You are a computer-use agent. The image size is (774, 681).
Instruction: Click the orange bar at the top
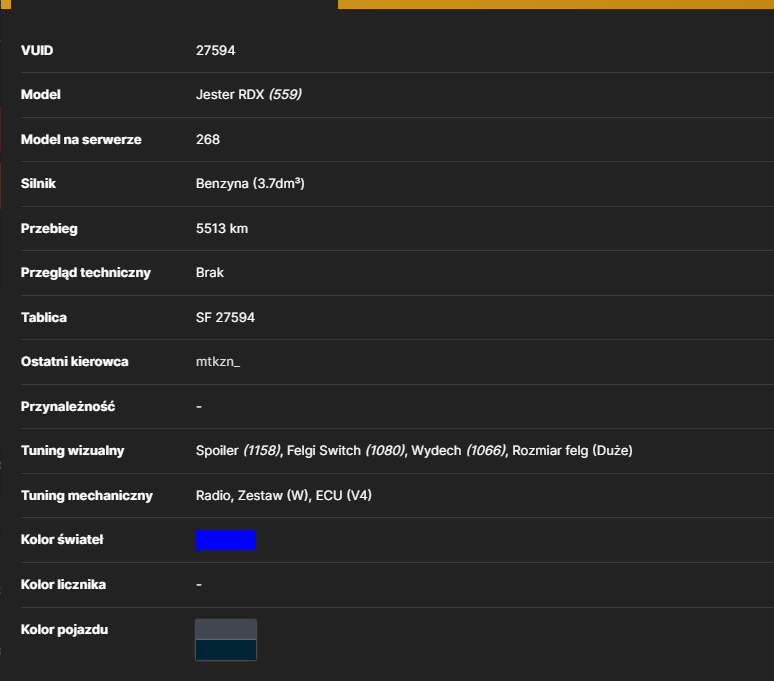[556, 4]
